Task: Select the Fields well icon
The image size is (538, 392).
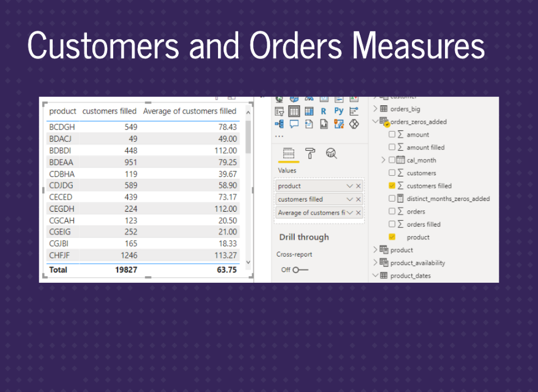Action: click(x=288, y=153)
